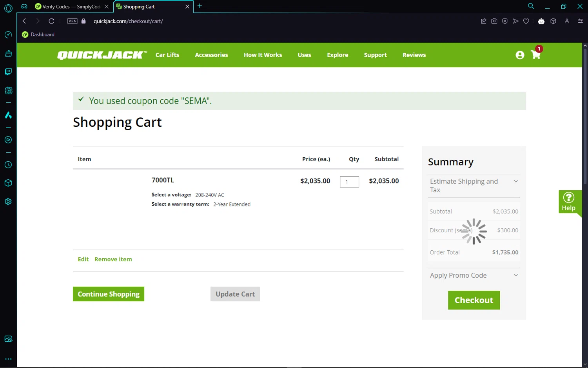Click the Checkout button
The height and width of the screenshot is (368, 588).
pos(474,300)
